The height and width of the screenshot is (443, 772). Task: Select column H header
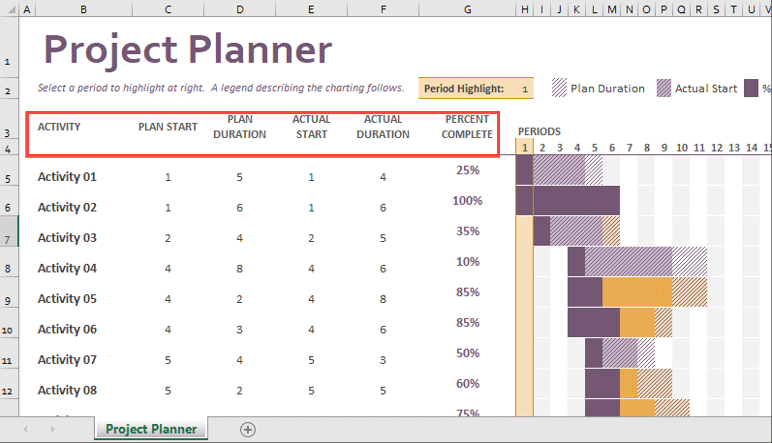(525, 9)
